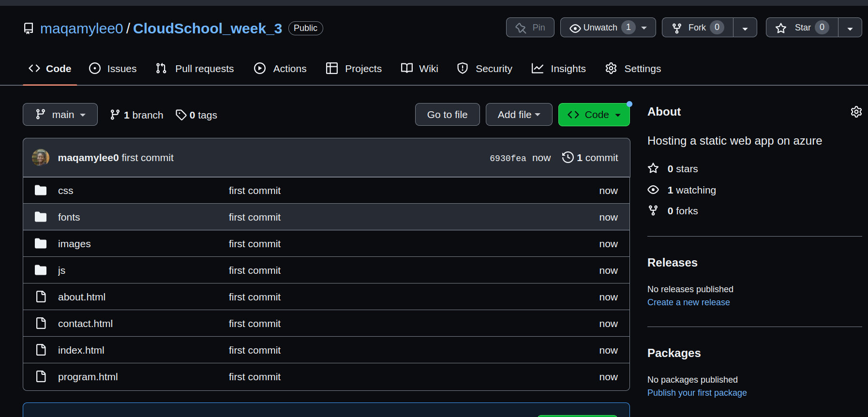Pin this repository
This screenshot has height=417, width=868.
530,28
